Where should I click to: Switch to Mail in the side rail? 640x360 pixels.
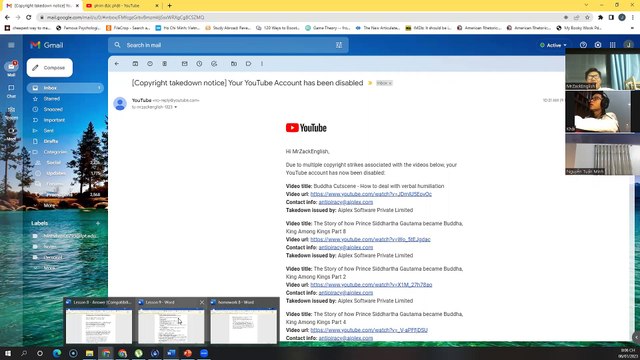coord(11,69)
